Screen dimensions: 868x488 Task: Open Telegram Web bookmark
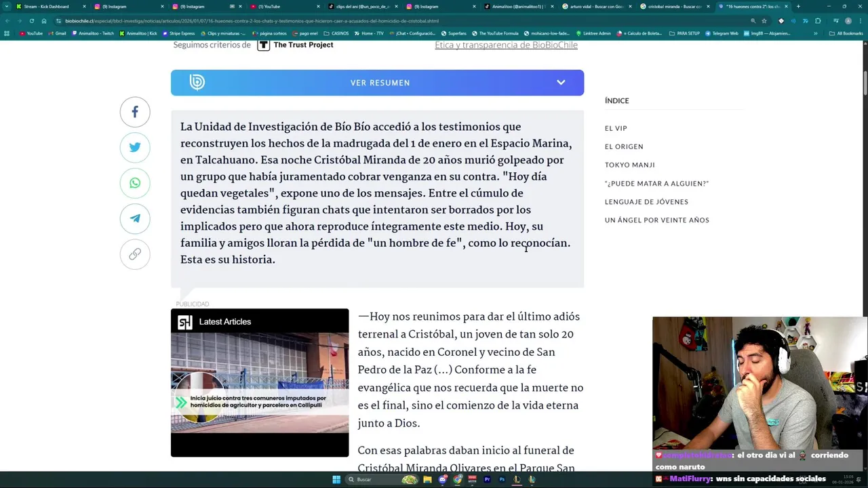pyautogui.click(x=722, y=33)
